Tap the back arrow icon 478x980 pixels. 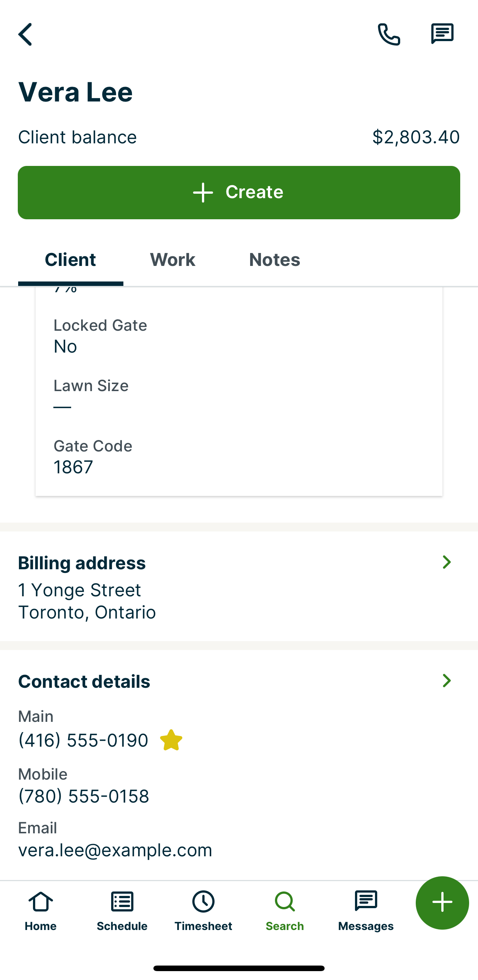click(x=25, y=34)
